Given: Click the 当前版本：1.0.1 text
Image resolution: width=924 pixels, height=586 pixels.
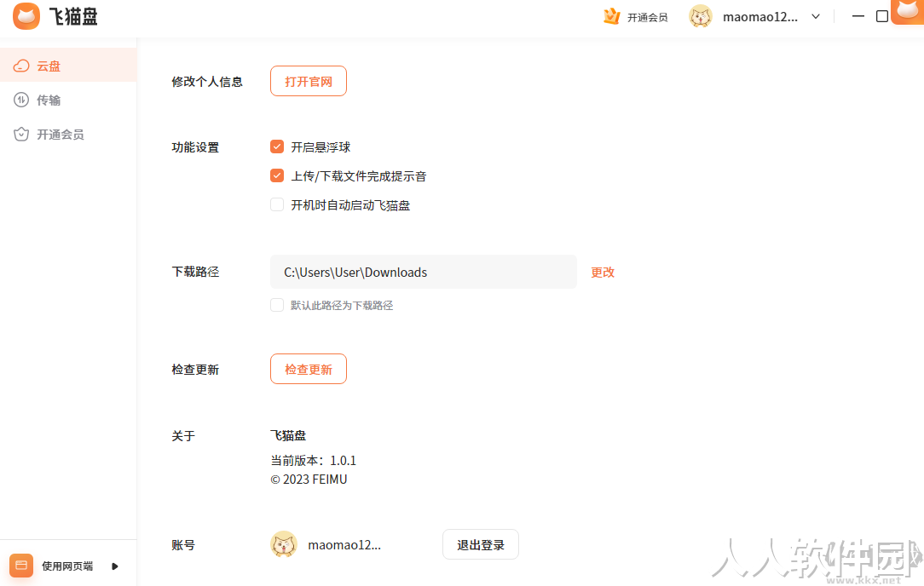Looking at the screenshot, I should pos(313,461).
